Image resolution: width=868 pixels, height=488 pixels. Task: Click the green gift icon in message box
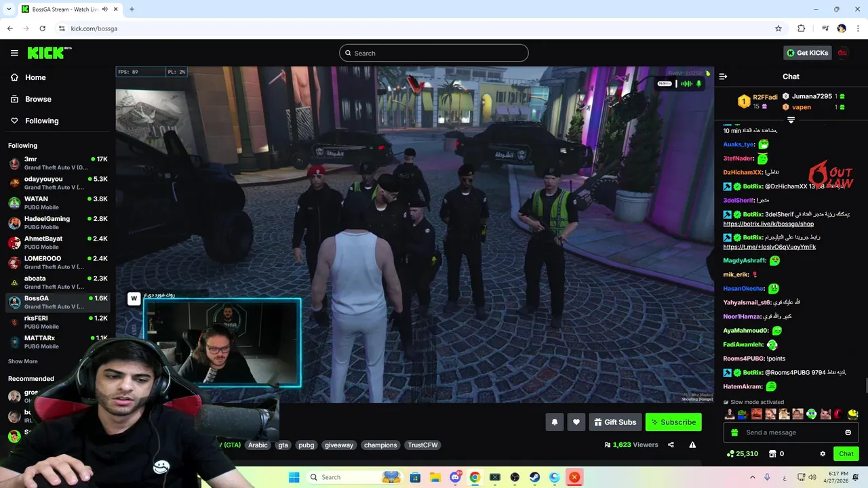coord(734,432)
